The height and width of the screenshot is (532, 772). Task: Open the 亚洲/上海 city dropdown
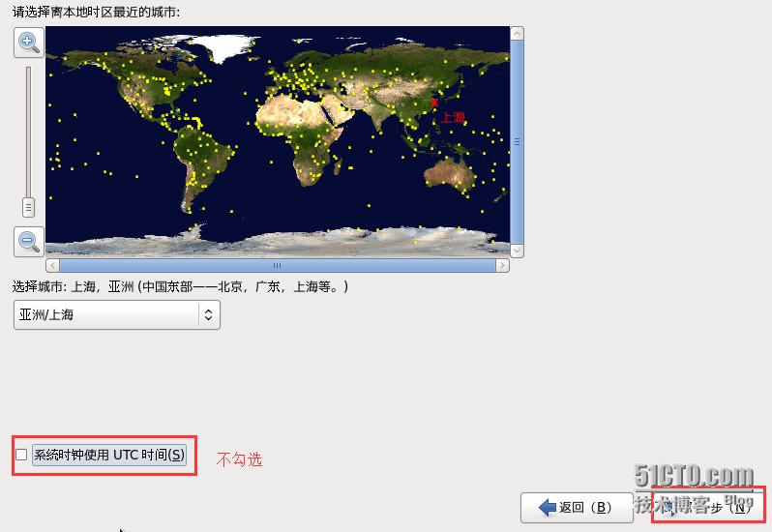pos(117,314)
